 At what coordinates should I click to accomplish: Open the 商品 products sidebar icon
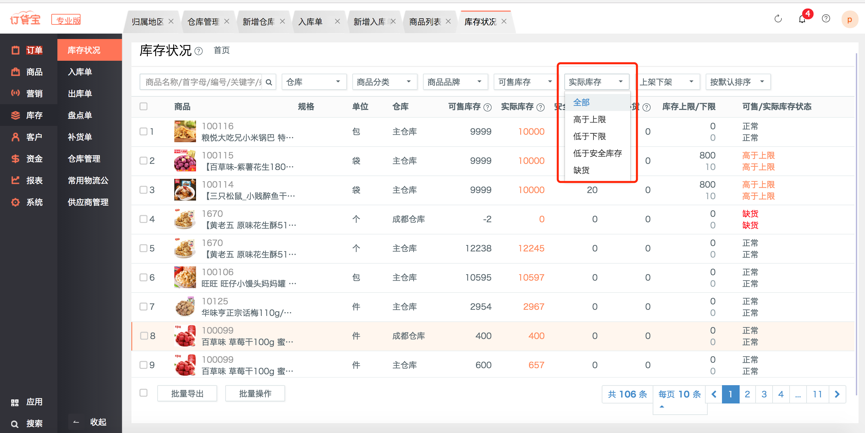pos(15,72)
